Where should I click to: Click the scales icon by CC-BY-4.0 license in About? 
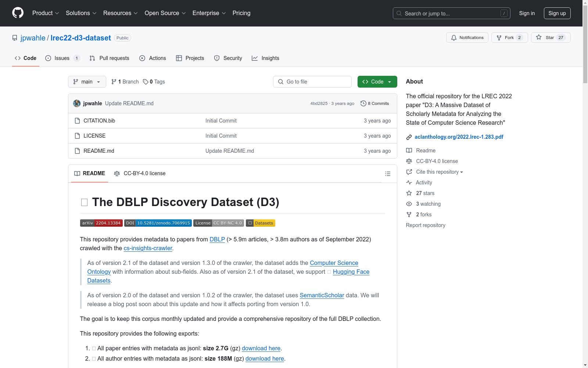(x=409, y=161)
